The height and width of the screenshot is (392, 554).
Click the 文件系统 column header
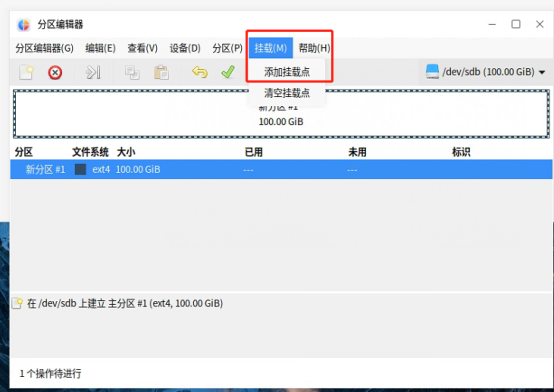(x=90, y=152)
